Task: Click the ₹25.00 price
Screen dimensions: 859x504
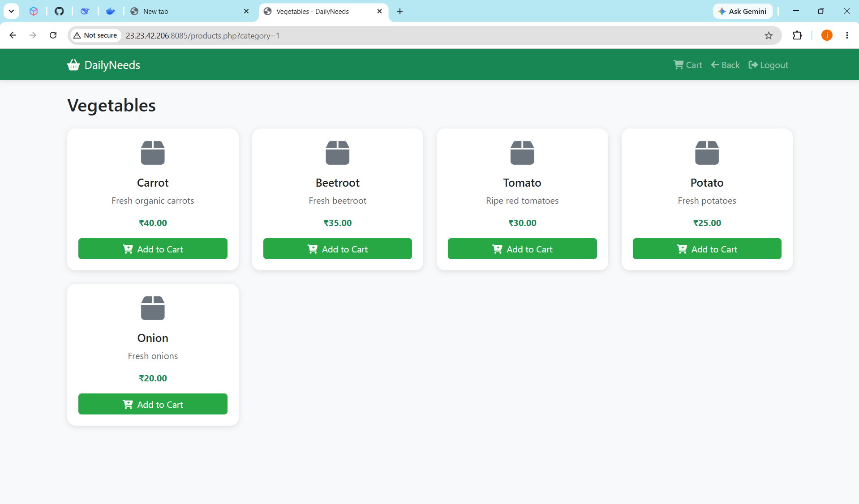Action: (707, 223)
